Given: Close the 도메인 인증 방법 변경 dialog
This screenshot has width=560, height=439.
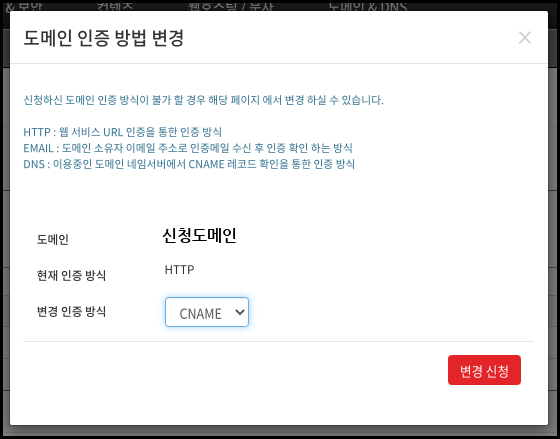Looking at the screenshot, I should point(525,38).
